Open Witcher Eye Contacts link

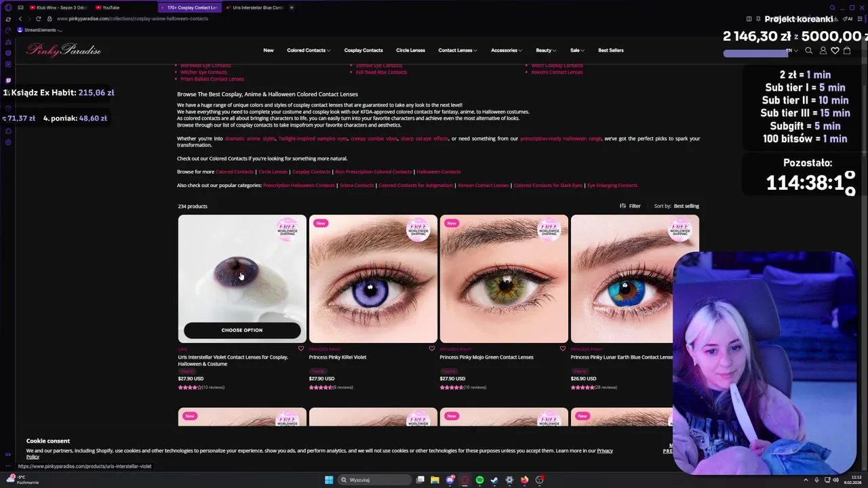click(203, 72)
